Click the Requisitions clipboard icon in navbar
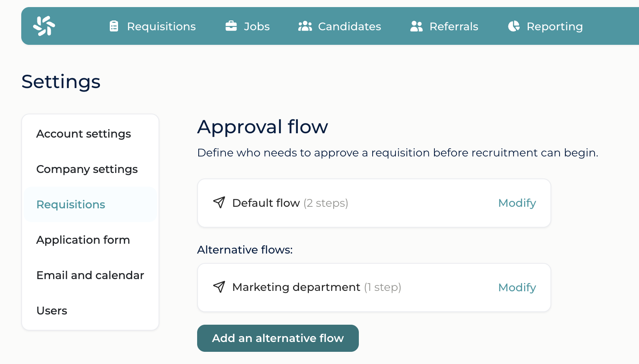 tap(114, 26)
